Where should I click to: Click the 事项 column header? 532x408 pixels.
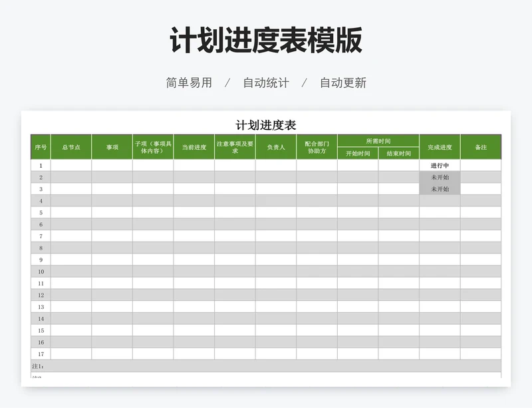coord(112,147)
